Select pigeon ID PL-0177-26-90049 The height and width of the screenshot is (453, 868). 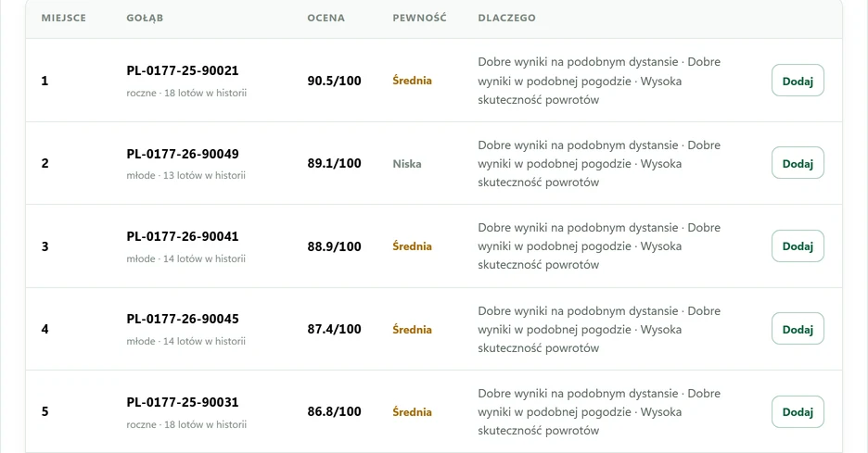tap(183, 154)
